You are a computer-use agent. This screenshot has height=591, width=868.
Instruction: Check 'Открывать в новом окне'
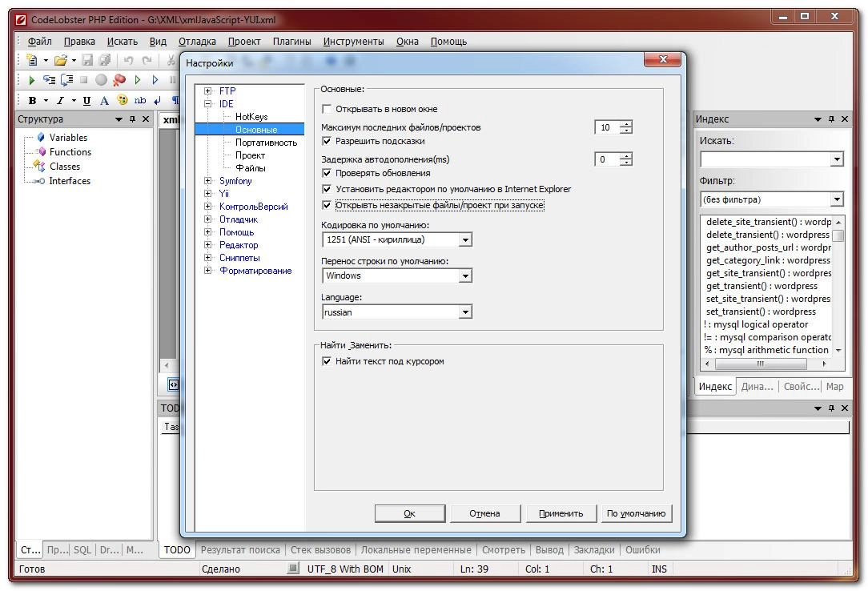coord(327,109)
